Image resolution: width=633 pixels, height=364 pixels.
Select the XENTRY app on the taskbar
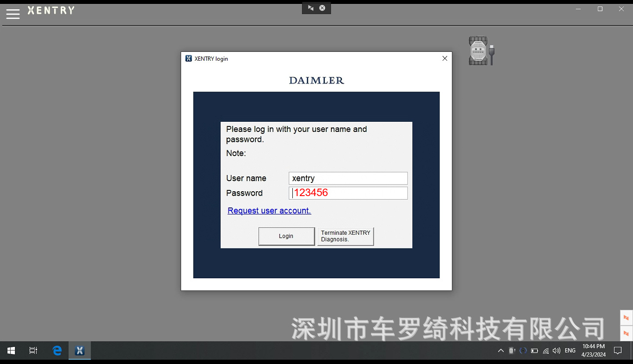pyautogui.click(x=80, y=350)
